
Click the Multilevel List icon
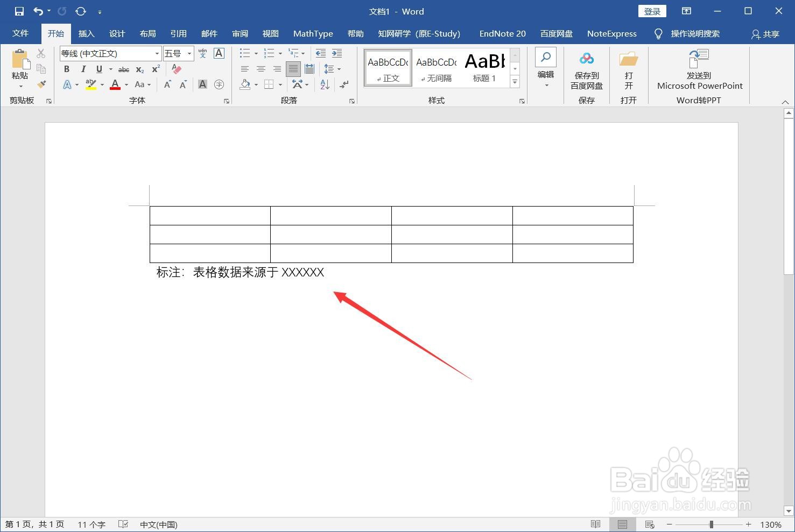tap(293, 53)
